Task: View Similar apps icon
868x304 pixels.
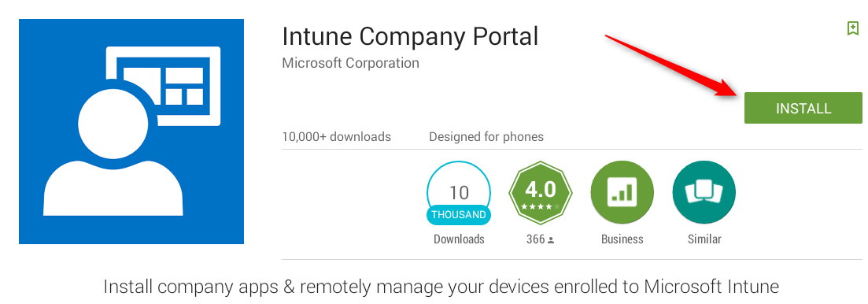Action: coord(704,193)
